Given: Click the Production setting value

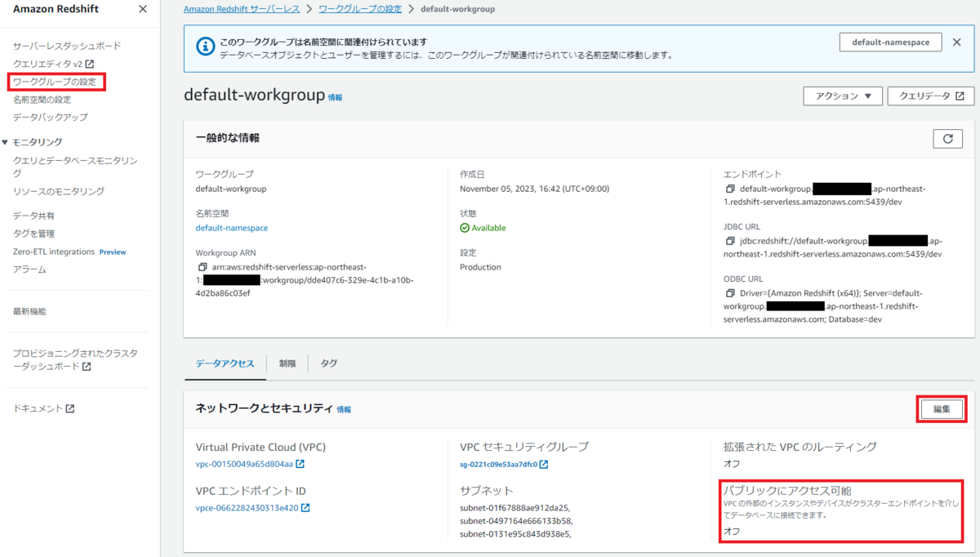Looking at the screenshot, I should click(480, 267).
